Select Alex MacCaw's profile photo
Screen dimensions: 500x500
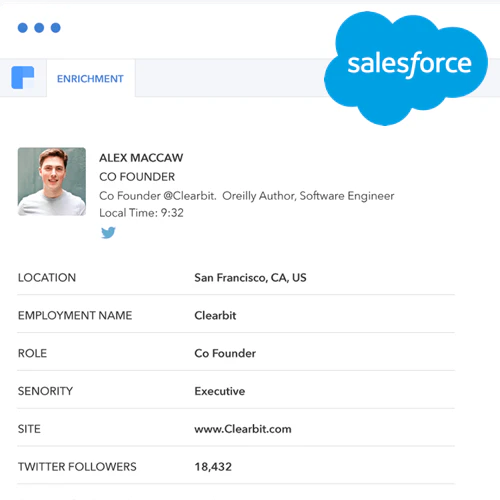tap(52, 181)
